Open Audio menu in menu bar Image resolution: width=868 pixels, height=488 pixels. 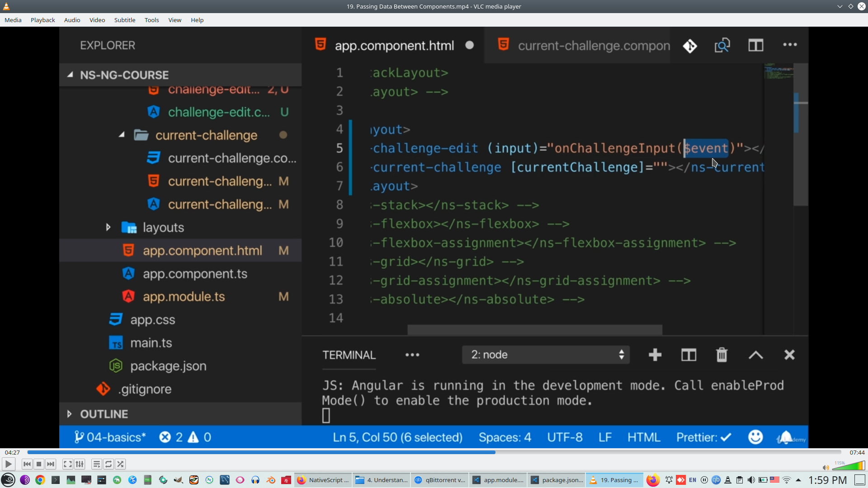[x=72, y=20]
